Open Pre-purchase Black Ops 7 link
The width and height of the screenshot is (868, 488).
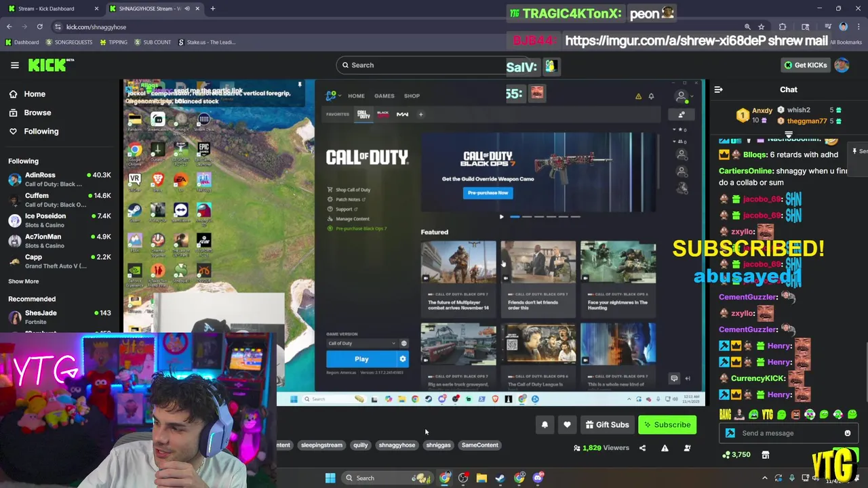[x=357, y=228]
